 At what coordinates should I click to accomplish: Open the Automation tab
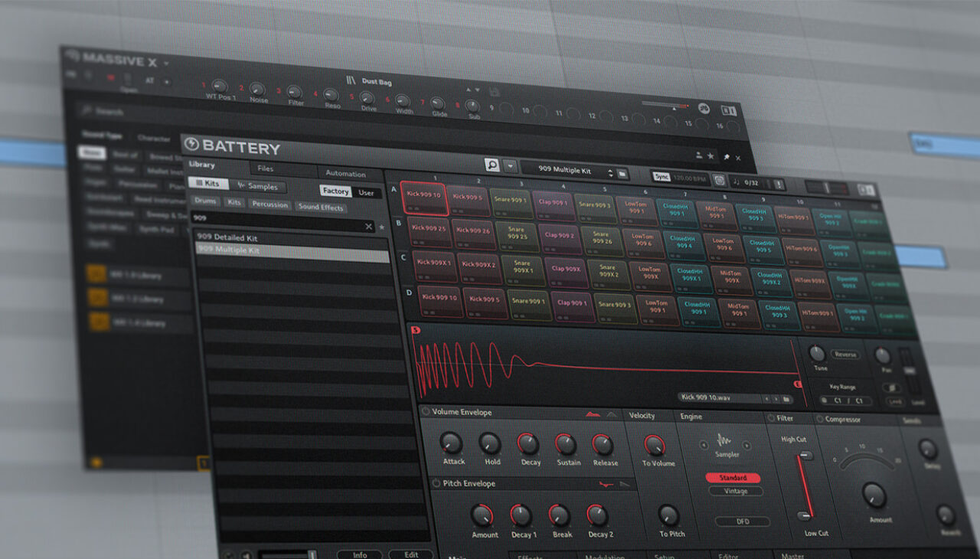click(x=346, y=173)
